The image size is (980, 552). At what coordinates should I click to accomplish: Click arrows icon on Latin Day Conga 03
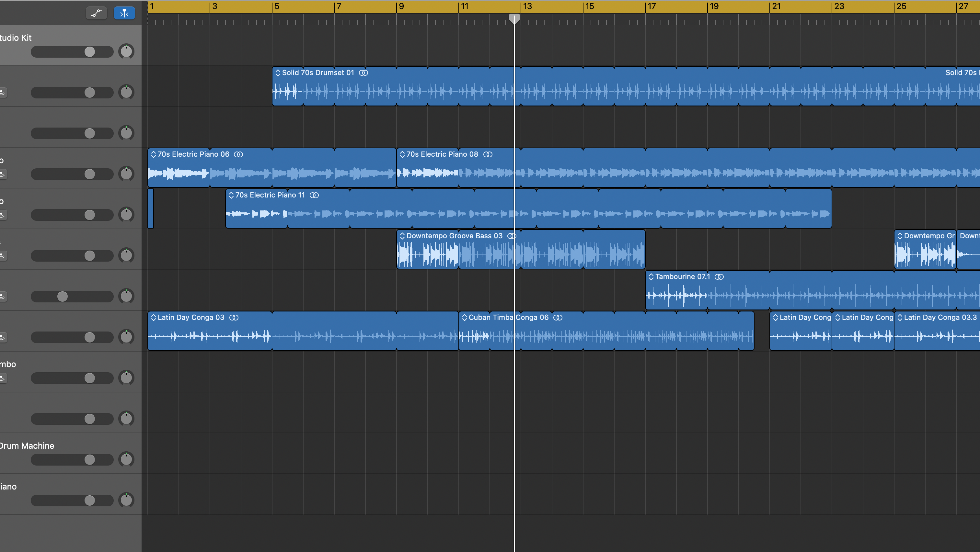tap(153, 317)
